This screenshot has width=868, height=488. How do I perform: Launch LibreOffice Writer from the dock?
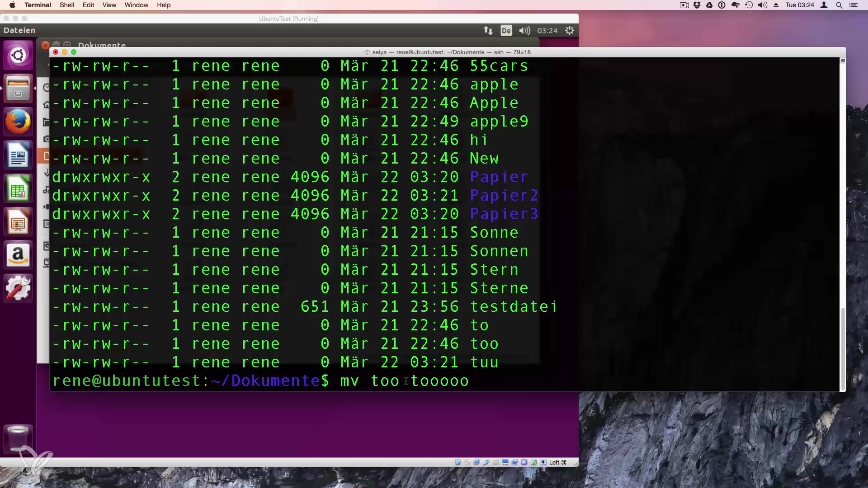point(18,155)
